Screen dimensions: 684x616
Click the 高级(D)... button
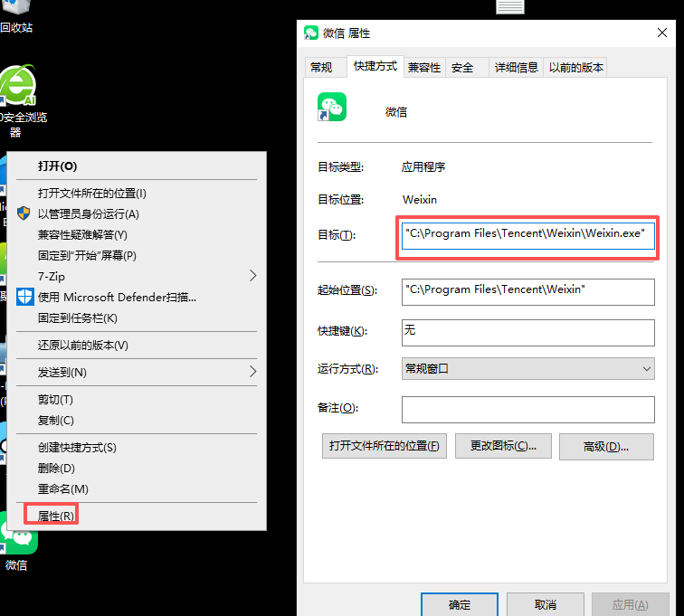[x=606, y=447]
